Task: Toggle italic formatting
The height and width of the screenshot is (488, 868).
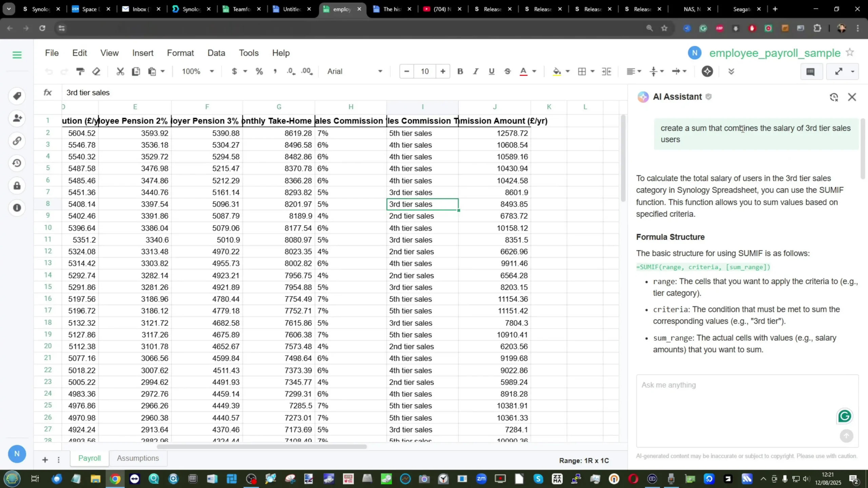Action: pyautogui.click(x=476, y=71)
